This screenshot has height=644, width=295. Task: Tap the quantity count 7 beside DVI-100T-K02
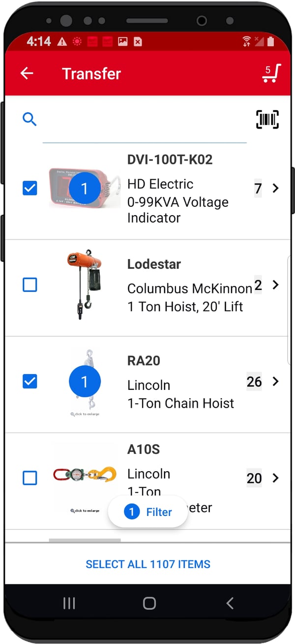click(258, 189)
